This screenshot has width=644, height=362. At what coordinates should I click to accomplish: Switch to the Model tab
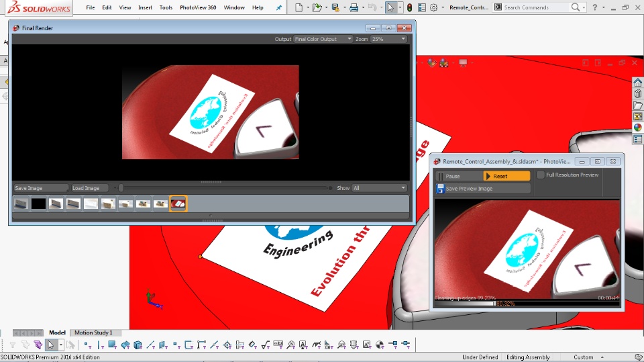(57, 332)
